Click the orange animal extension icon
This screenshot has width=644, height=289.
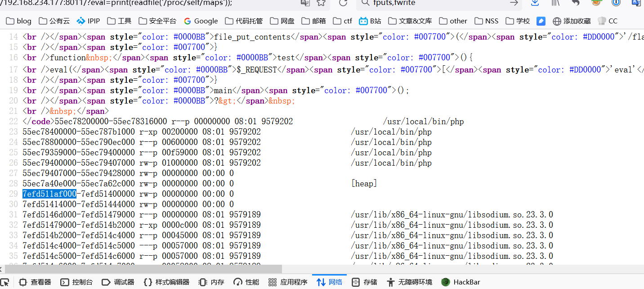pos(596,3)
